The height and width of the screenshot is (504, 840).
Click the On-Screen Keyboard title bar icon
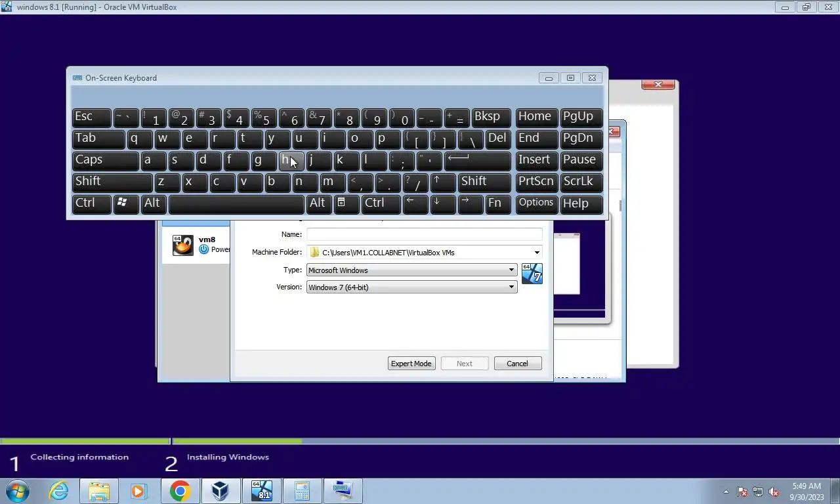(77, 77)
